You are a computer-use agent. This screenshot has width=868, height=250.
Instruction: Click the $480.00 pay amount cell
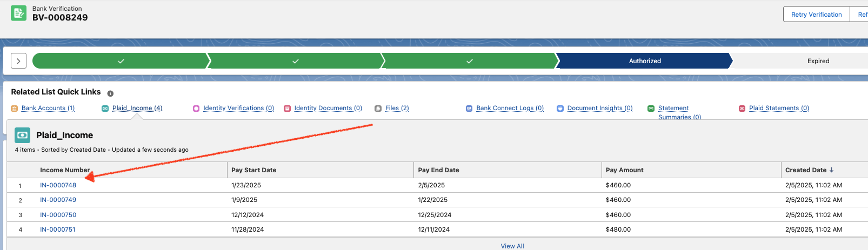(618, 229)
